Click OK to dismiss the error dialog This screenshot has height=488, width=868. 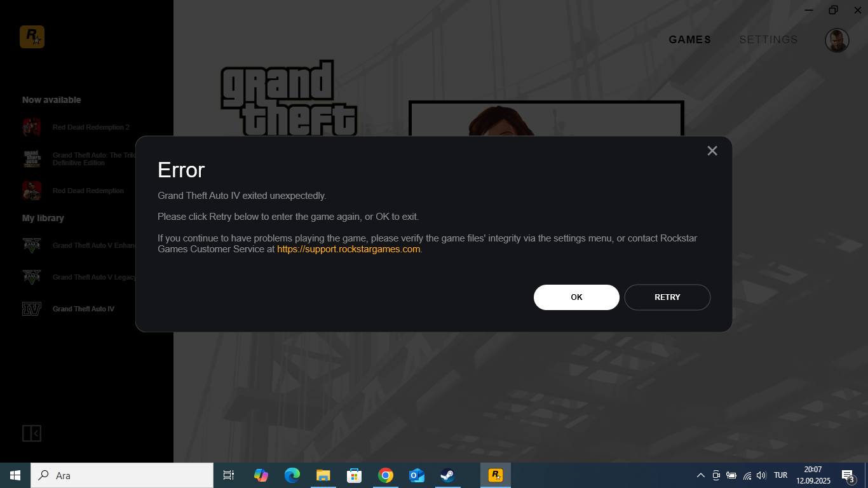576,297
